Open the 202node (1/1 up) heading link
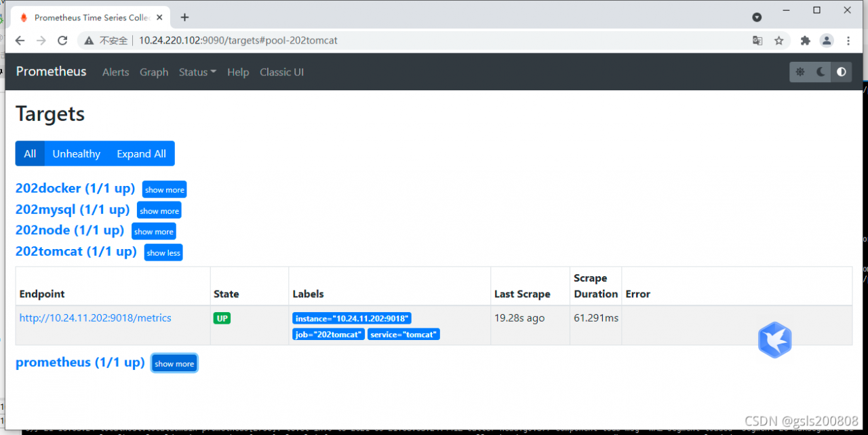Viewport: 868px width, 435px height. (70, 230)
